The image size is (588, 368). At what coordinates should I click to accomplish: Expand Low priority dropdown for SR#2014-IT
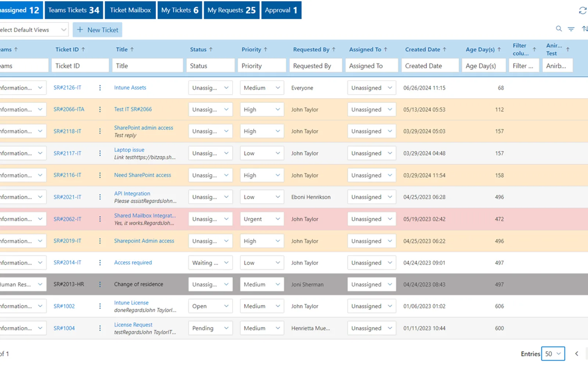[x=262, y=263]
